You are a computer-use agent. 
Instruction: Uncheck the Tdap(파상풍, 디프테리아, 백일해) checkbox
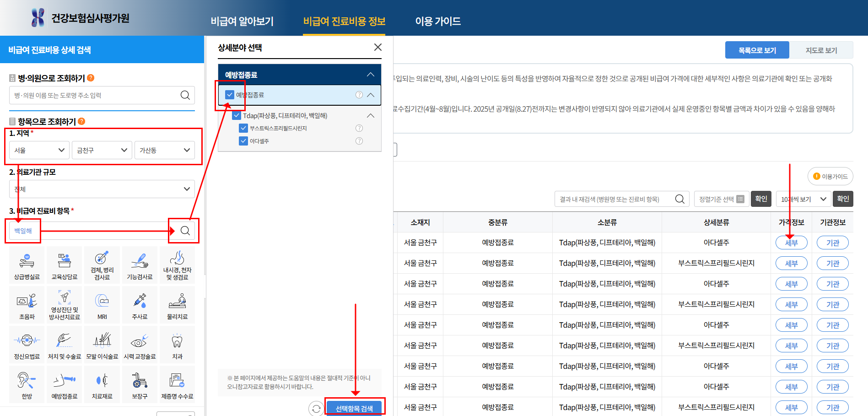click(237, 115)
